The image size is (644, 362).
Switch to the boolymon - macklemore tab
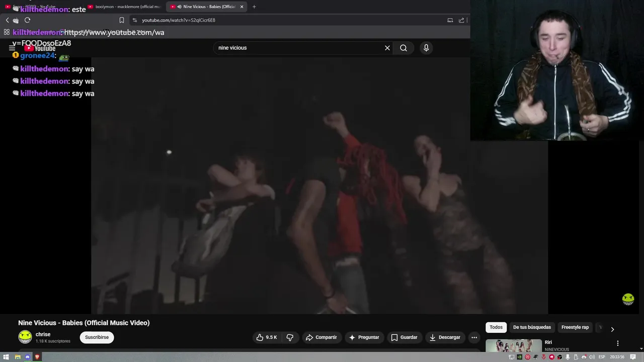coord(124,7)
